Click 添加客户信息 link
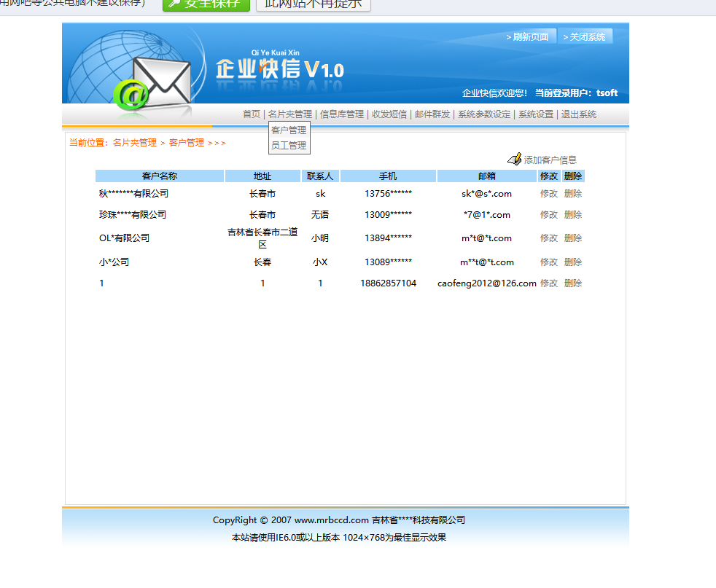Image resolution: width=716 pixels, height=588 pixels. 550,160
